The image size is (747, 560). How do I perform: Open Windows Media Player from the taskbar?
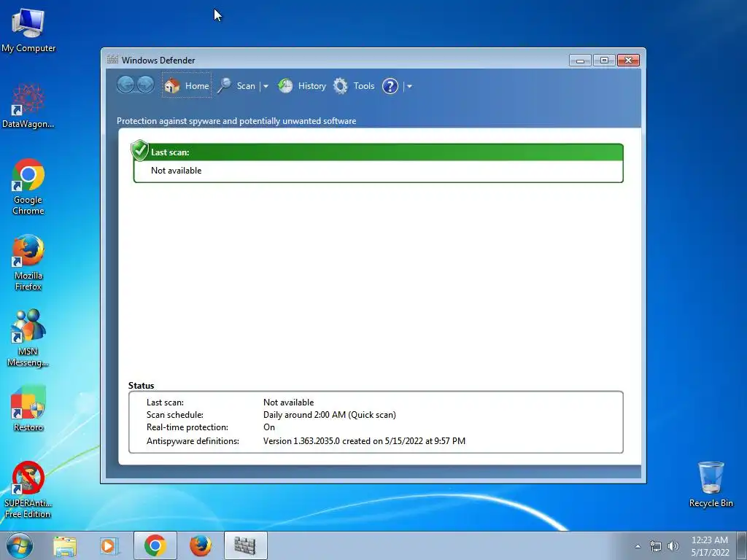[x=109, y=545]
